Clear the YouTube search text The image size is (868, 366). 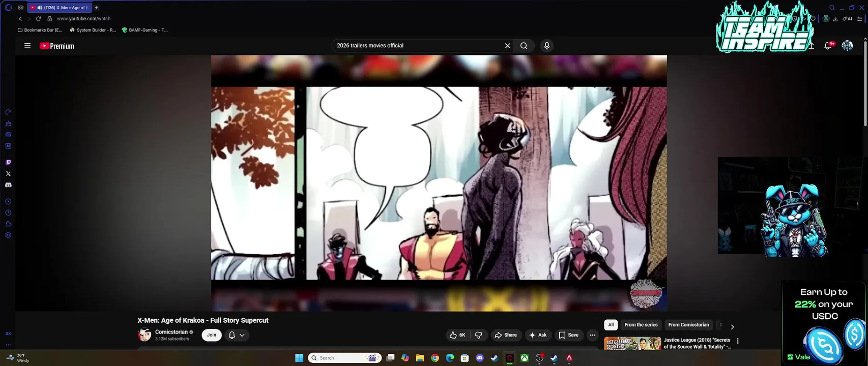pos(507,46)
